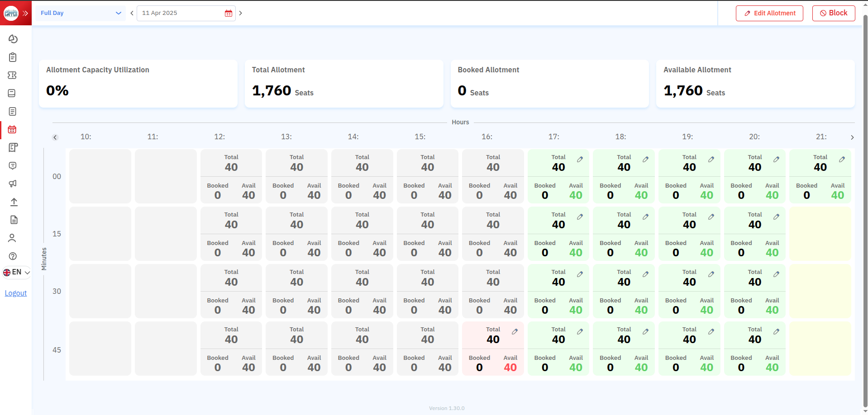This screenshot has width=868, height=415.
Task: Click the Logout link
Action: (16, 293)
